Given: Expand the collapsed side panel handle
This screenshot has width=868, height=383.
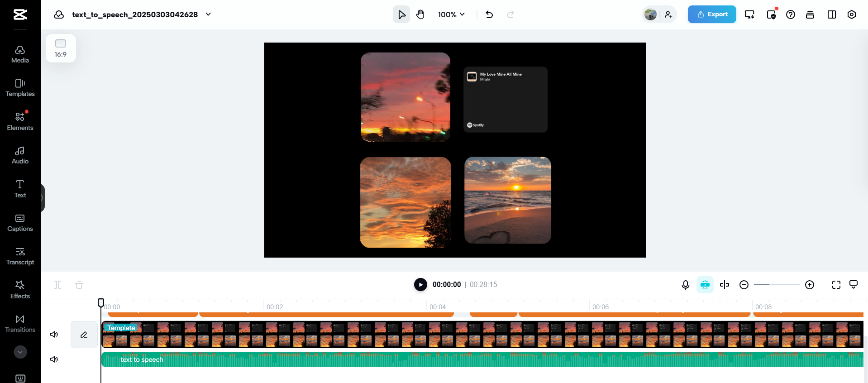Looking at the screenshot, I should 43,198.
